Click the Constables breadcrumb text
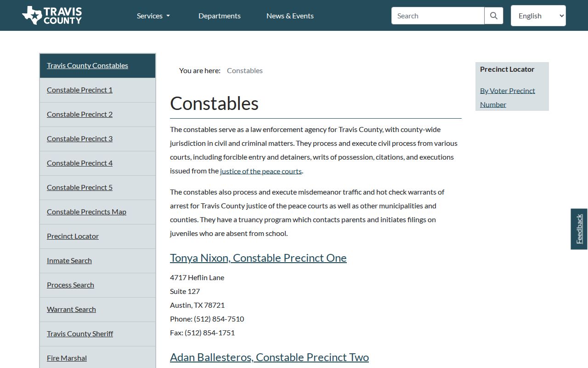 [x=245, y=70]
